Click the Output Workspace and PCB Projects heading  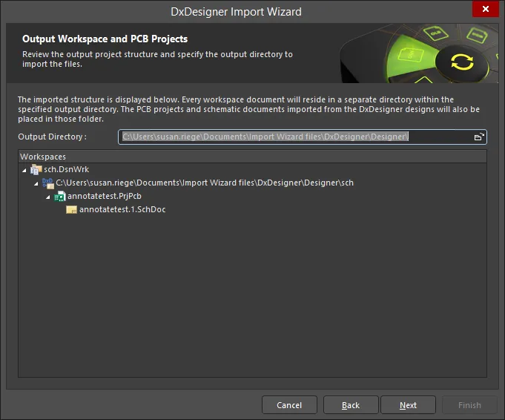105,39
